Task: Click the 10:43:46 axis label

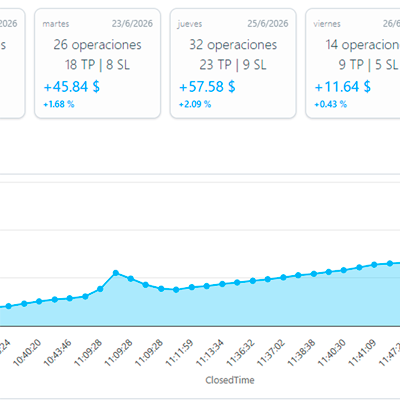Action: (x=58, y=352)
